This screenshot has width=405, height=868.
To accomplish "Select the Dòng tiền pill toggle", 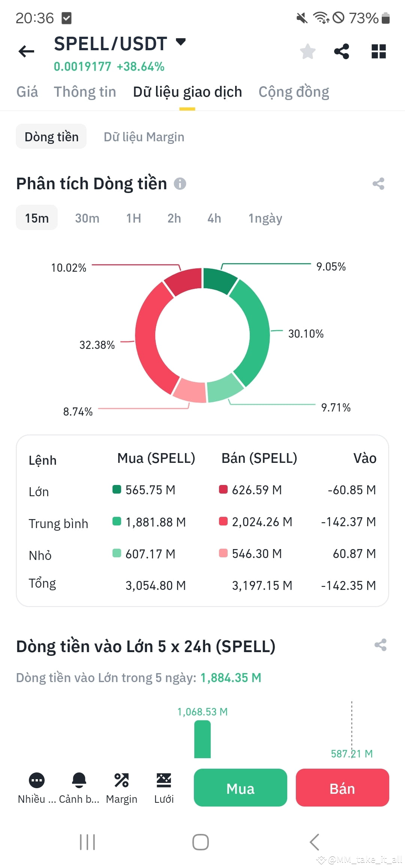I will click(x=51, y=136).
